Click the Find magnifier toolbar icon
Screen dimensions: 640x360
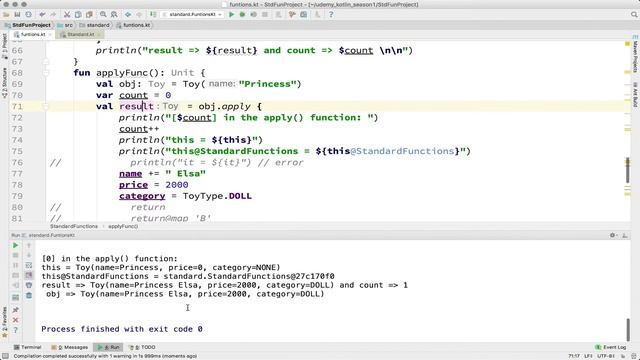coord(103,15)
